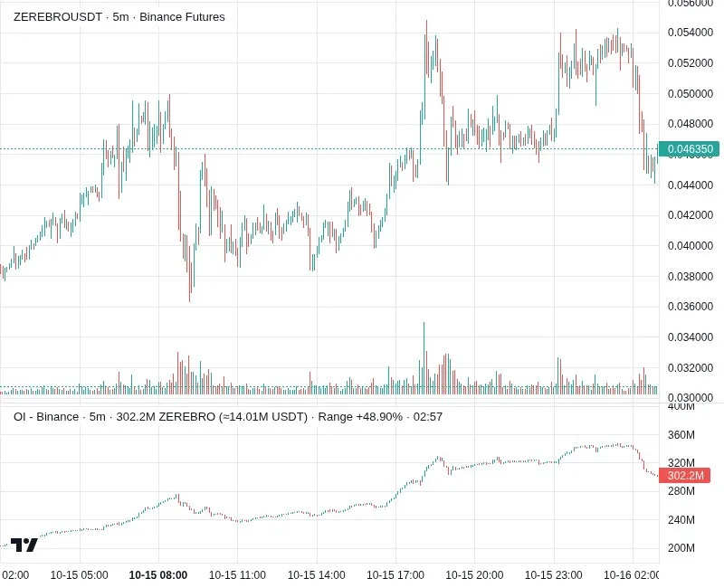Select the 10-15 14:00 time label
724x588 pixels.
[x=316, y=575]
